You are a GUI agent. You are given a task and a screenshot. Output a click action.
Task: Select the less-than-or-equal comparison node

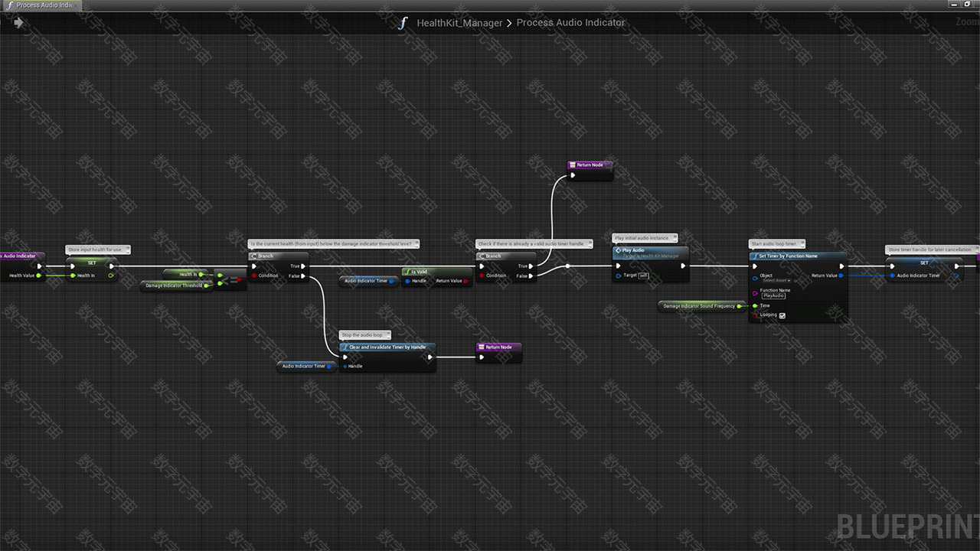pos(230,279)
